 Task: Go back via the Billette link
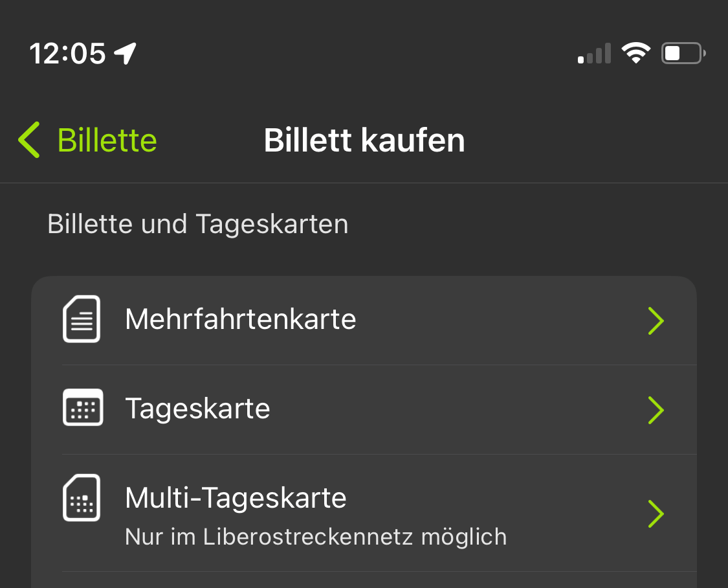[107, 139]
